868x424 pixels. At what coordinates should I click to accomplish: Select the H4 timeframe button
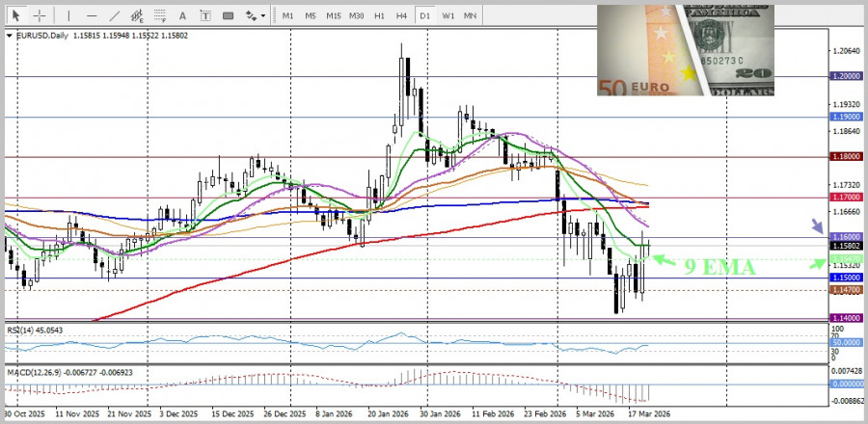pyautogui.click(x=401, y=15)
